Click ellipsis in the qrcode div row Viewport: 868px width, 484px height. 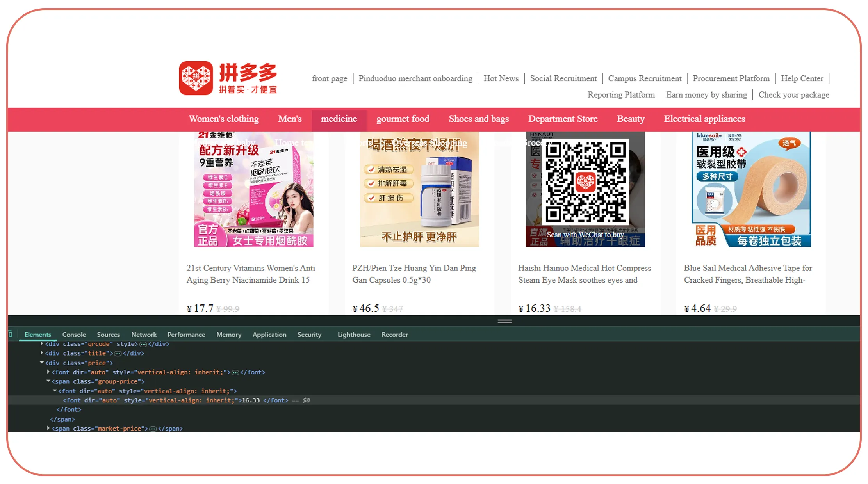[x=143, y=344]
